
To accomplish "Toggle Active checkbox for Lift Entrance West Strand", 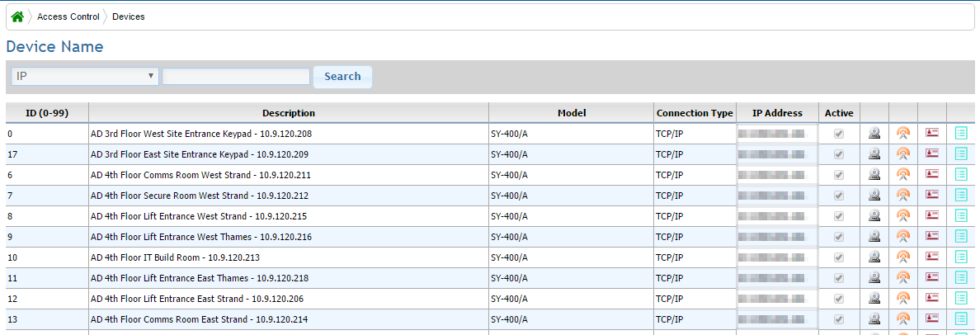I will click(840, 216).
